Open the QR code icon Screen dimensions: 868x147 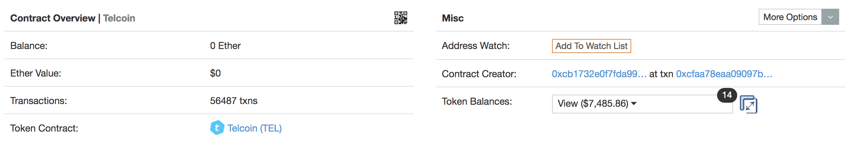[400, 18]
